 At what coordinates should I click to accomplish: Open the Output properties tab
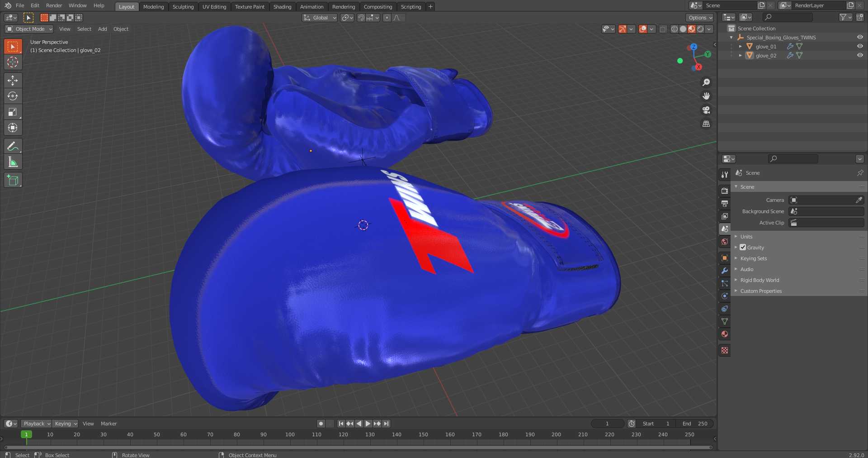(x=725, y=203)
